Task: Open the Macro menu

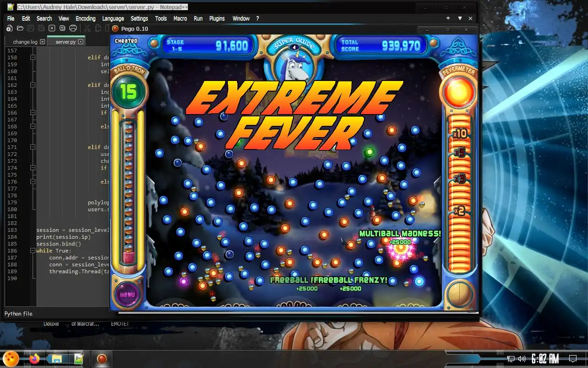Action: 180,18
